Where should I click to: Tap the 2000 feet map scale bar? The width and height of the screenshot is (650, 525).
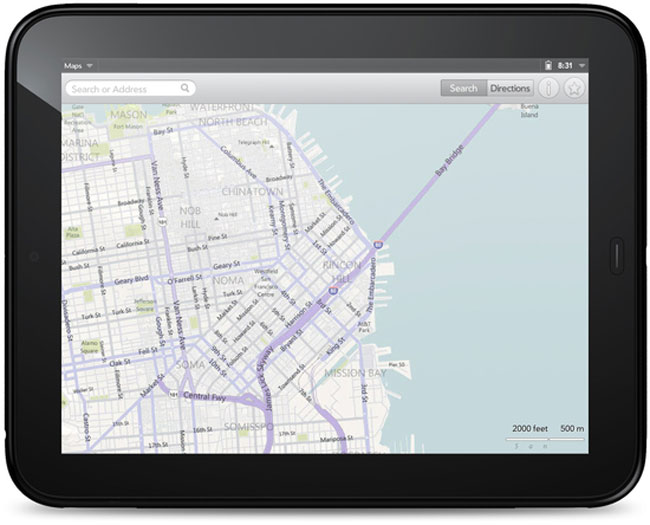(530, 429)
